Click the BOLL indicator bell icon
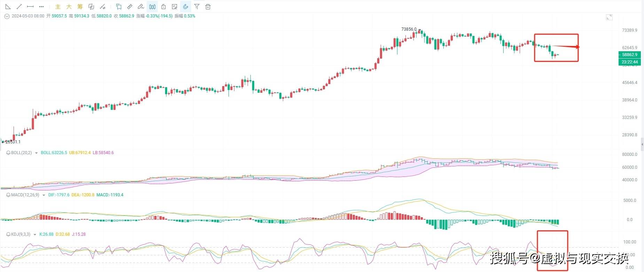The image size is (644, 272). [x=8, y=153]
